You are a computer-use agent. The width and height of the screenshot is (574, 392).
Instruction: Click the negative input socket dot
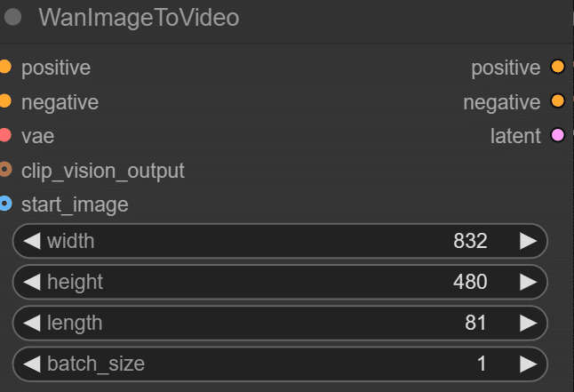tap(4, 101)
